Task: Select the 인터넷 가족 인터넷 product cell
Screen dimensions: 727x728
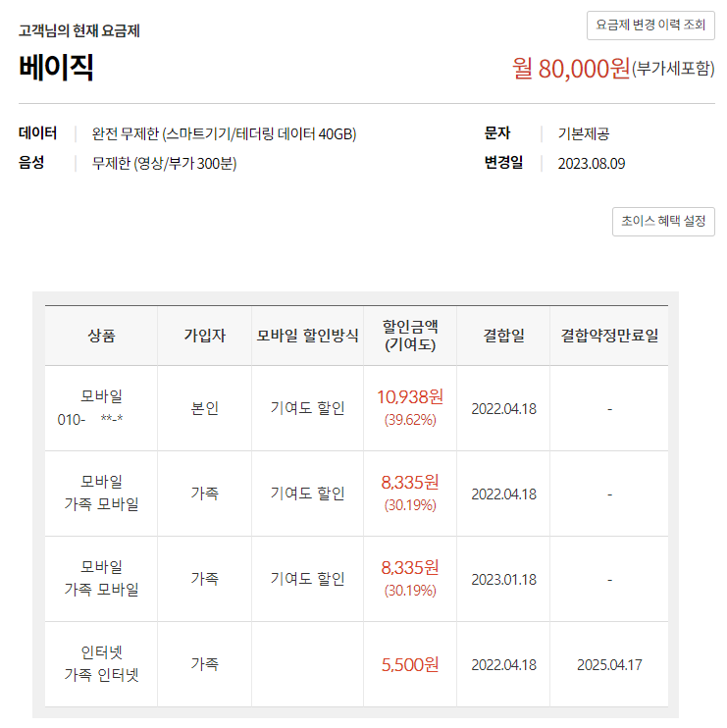Action: pos(101,664)
